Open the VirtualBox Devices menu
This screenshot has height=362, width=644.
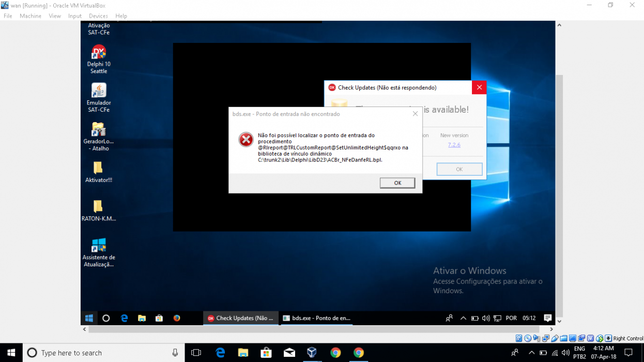click(98, 16)
